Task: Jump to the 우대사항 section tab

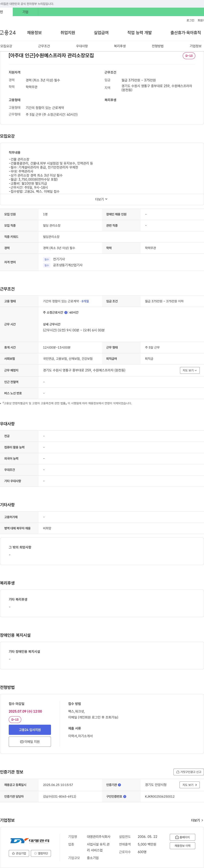Action: click(82, 46)
